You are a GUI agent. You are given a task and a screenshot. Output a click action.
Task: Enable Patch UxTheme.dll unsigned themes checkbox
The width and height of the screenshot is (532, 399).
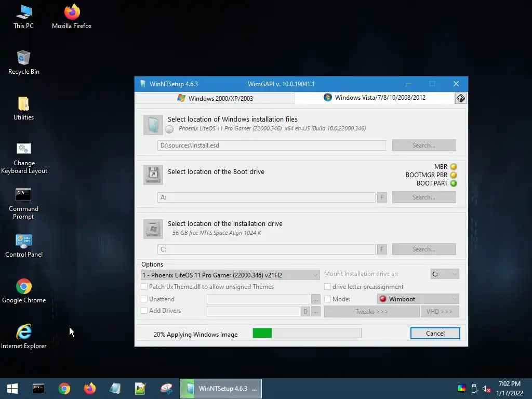point(144,287)
